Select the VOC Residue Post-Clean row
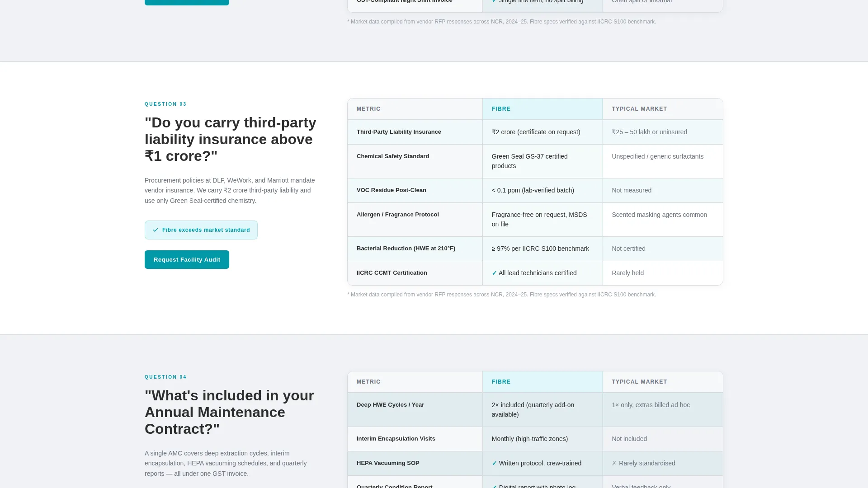Viewport: 868px width, 488px height. (x=535, y=190)
